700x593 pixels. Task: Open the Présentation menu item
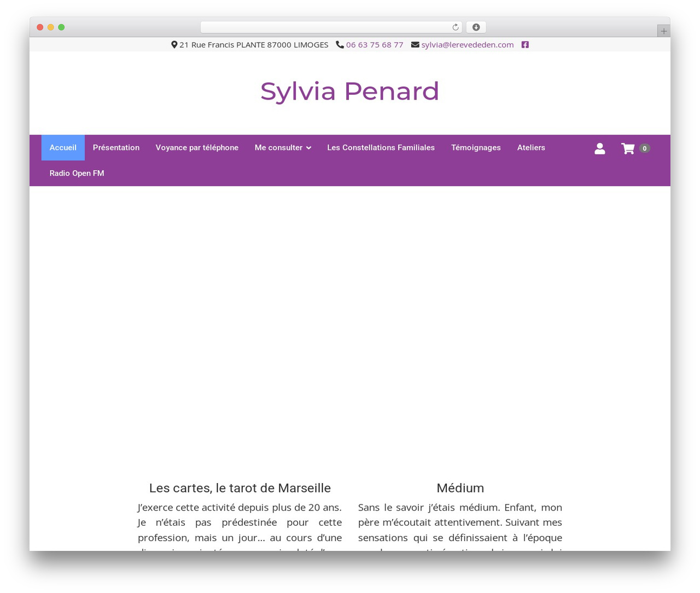(x=116, y=148)
